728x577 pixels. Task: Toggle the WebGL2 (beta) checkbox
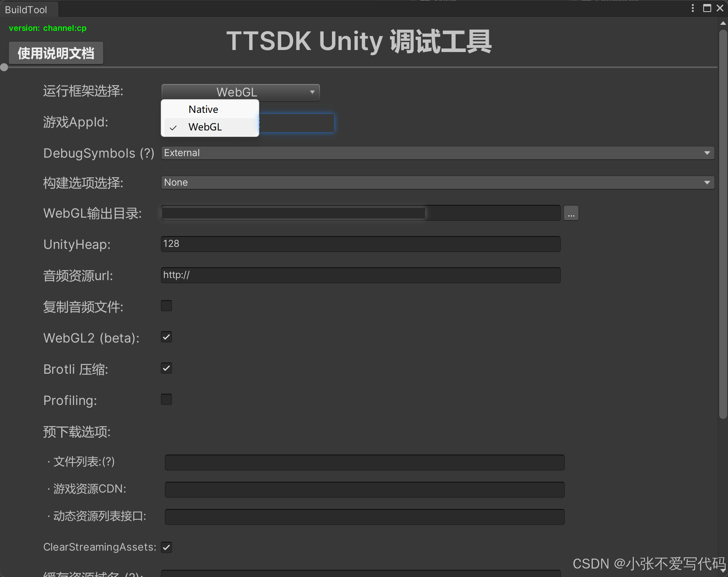[166, 337]
